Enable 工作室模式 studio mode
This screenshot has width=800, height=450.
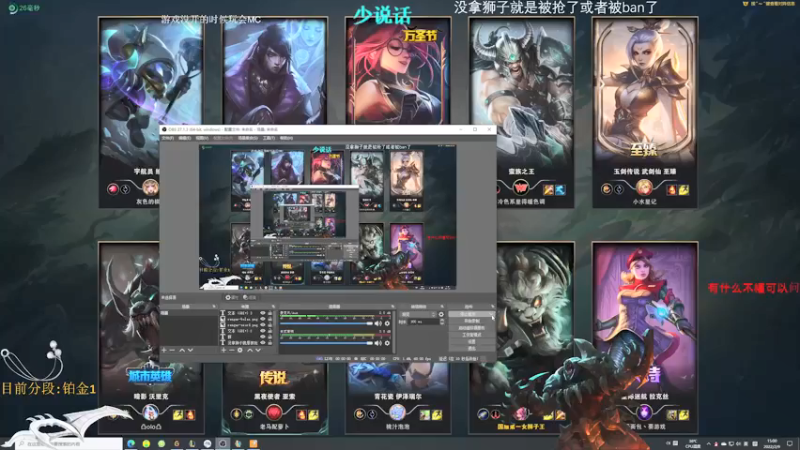[471, 335]
